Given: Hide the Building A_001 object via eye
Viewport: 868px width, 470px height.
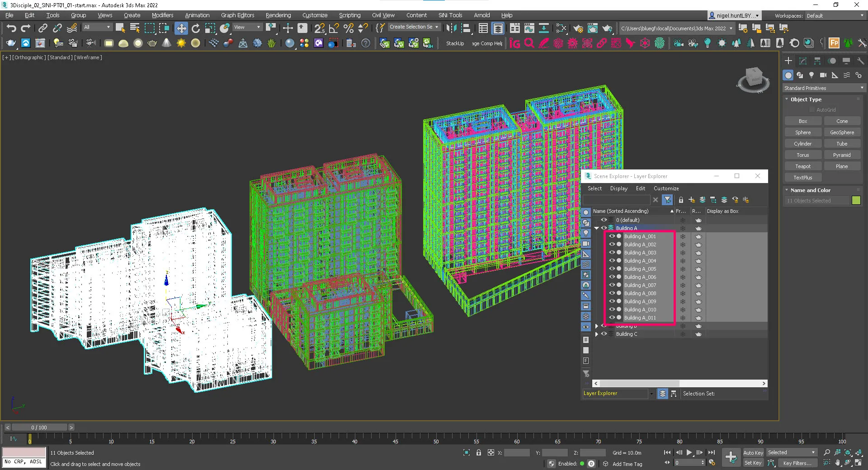Looking at the screenshot, I should click(612, 236).
